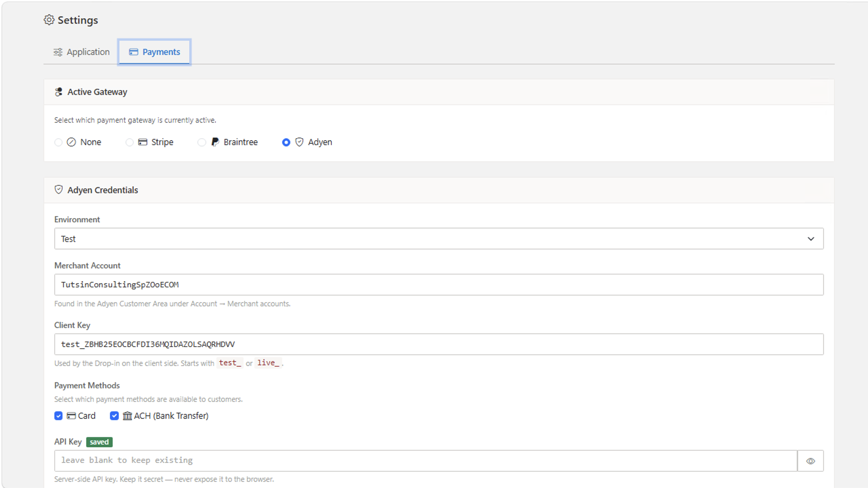Select the Braintree gateway radio button
The height and width of the screenshot is (488, 868).
point(202,142)
